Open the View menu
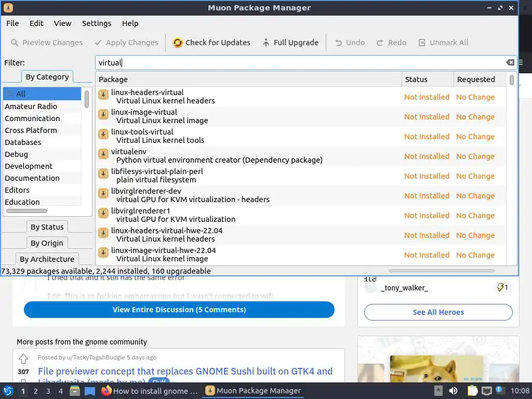The image size is (532, 399). [63, 23]
